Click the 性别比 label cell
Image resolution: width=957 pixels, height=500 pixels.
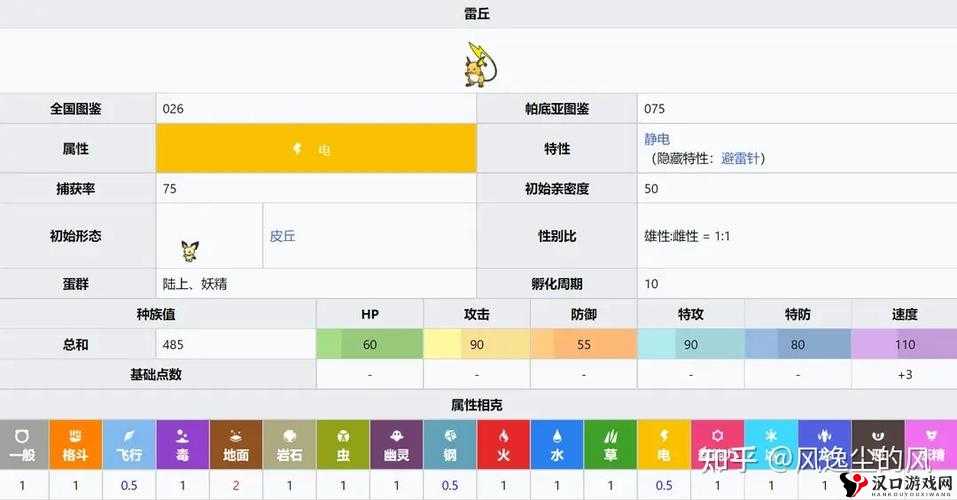coord(557,236)
